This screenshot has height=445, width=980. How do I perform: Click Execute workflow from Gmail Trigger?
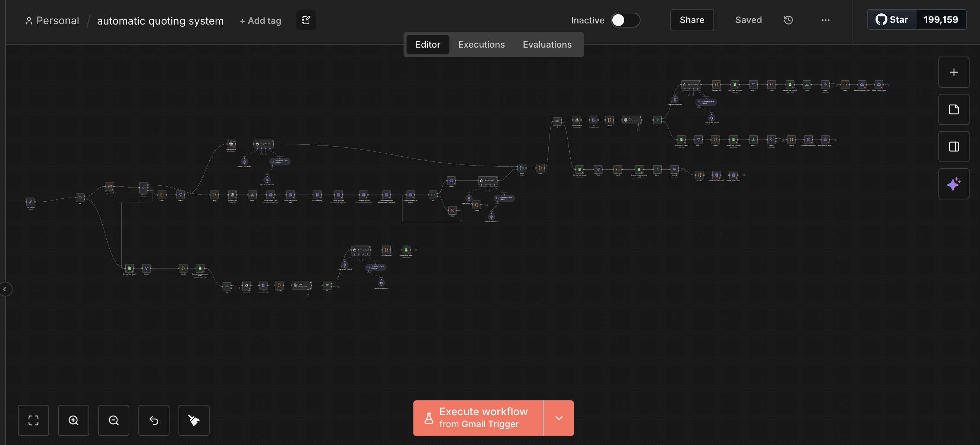click(478, 418)
